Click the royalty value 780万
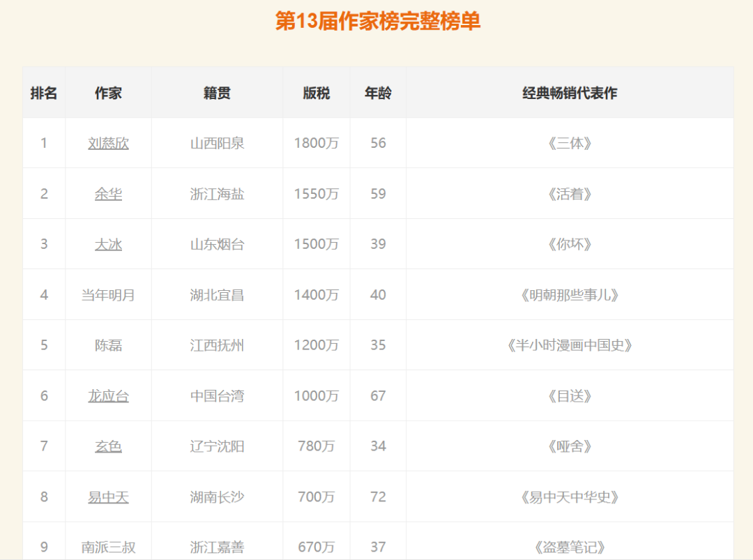The image size is (753, 560). coord(317,446)
